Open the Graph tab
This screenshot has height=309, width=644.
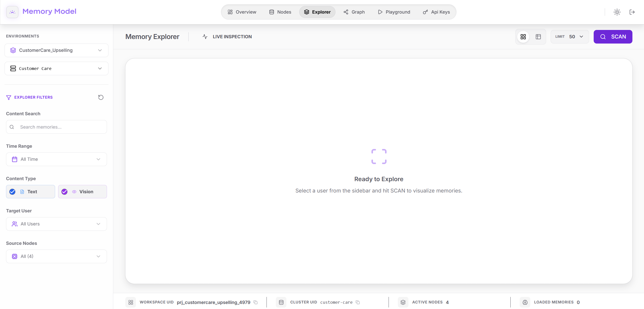click(x=354, y=12)
